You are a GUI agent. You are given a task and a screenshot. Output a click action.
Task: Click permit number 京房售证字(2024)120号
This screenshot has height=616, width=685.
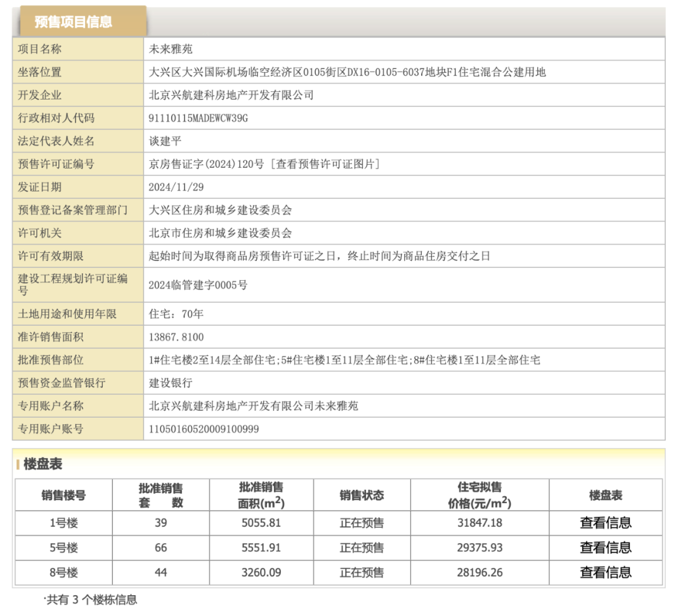206,164
